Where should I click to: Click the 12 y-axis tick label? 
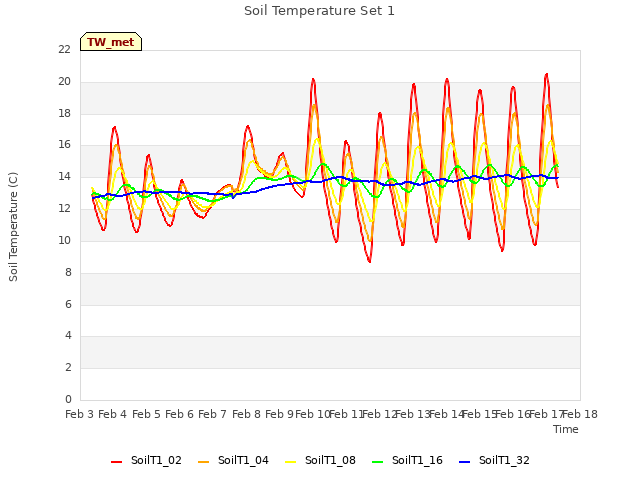pos(64,209)
